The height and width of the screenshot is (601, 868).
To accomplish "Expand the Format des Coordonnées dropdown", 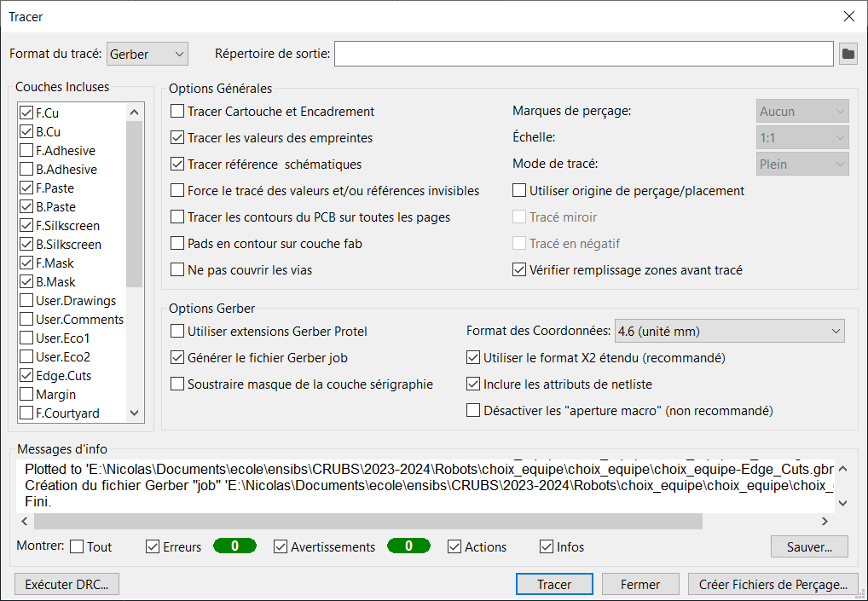I will (727, 331).
